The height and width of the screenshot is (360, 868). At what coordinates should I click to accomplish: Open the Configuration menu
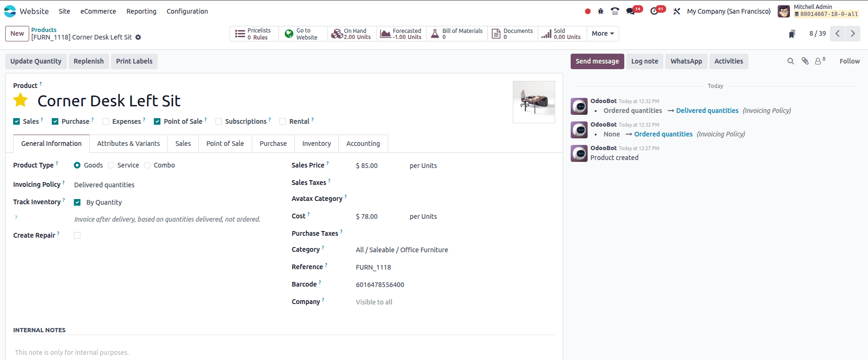coord(187,11)
